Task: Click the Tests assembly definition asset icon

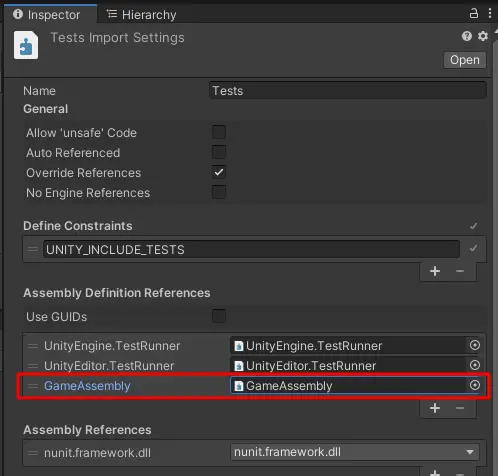Action: point(26,45)
